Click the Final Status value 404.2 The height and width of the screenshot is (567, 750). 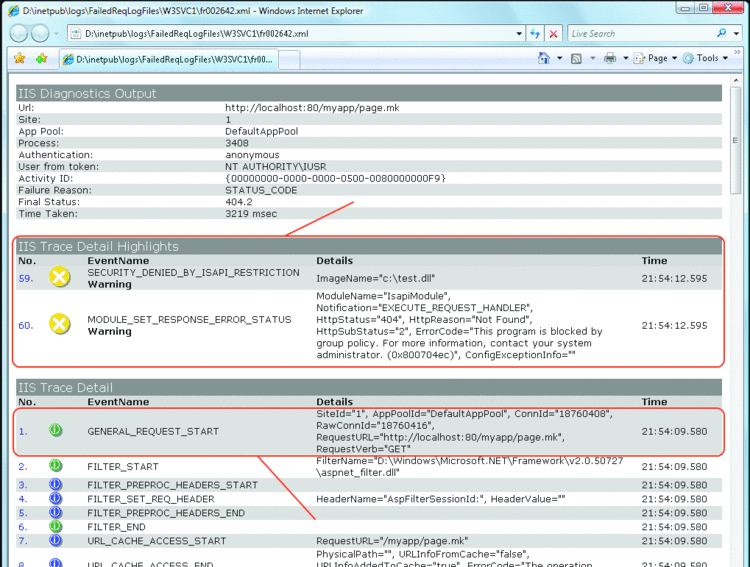click(239, 202)
